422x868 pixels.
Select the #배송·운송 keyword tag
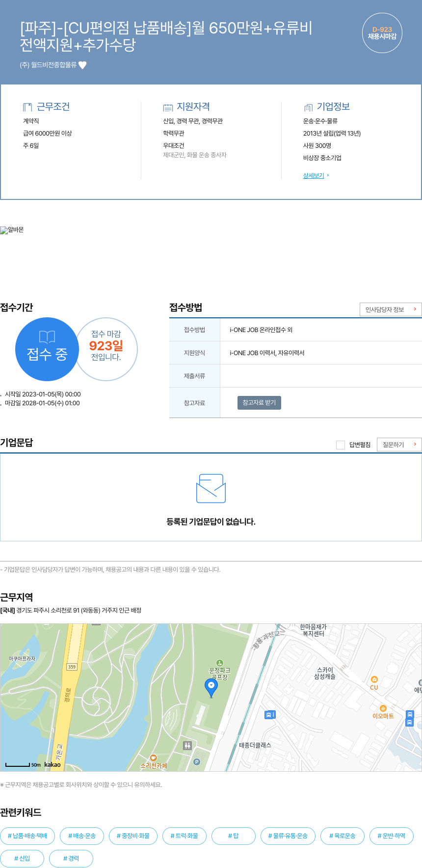pyautogui.click(x=82, y=836)
